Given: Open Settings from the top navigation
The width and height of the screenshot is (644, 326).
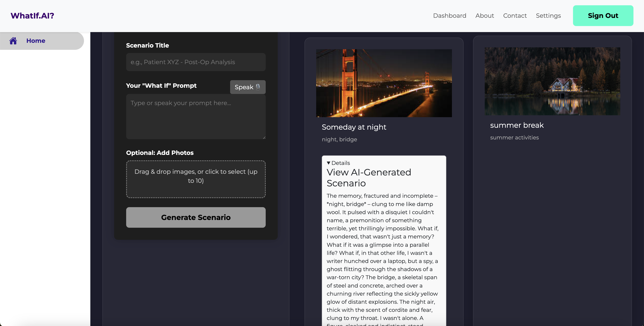Looking at the screenshot, I should (548, 15).
